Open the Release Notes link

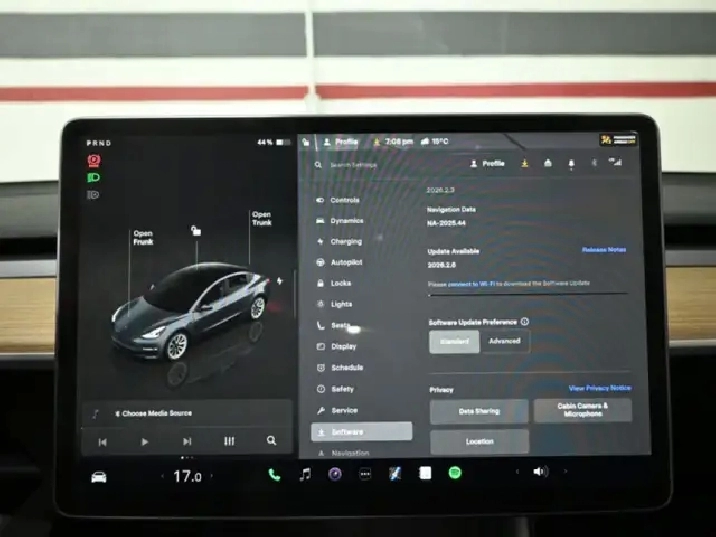604,250
